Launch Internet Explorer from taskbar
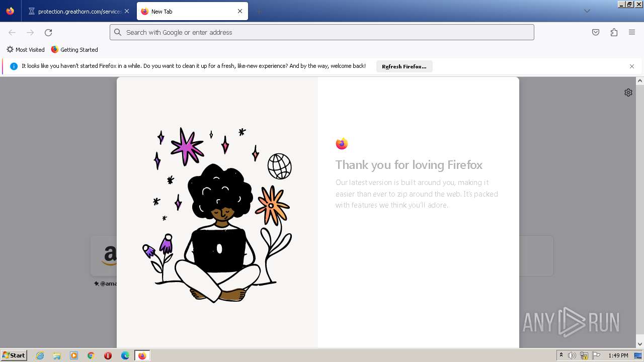 tap(40, 355)
